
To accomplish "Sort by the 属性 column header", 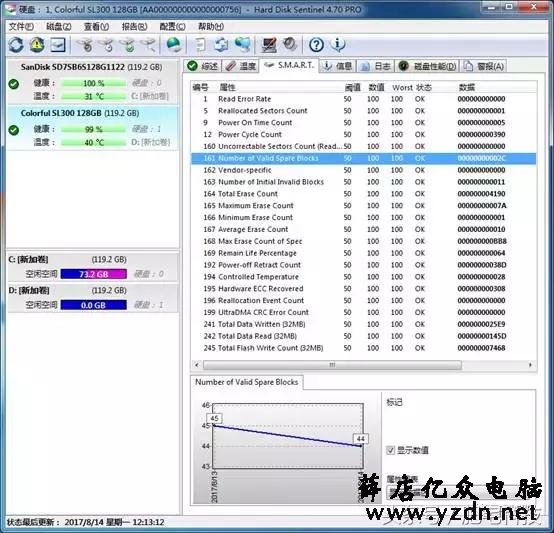I will [x=227, y=87].
